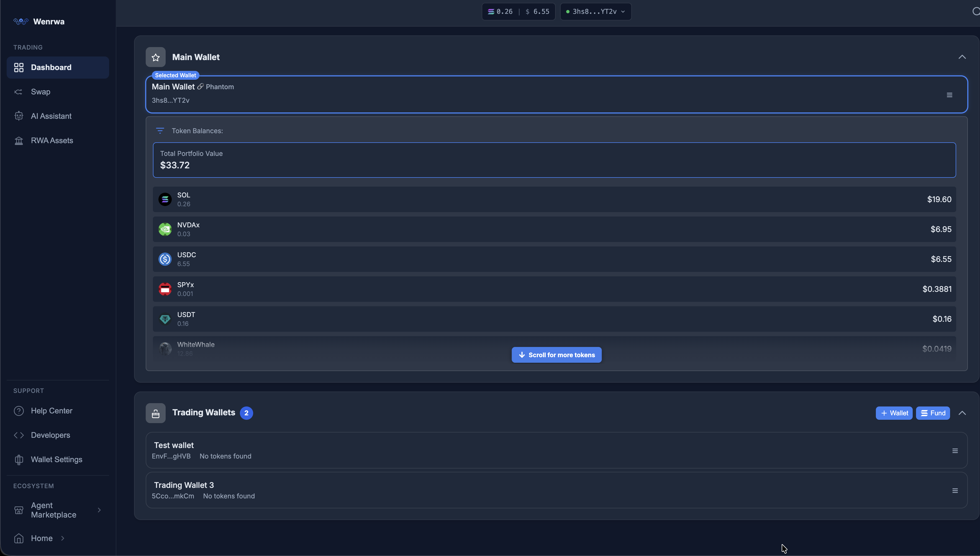
Task: Click the Main Wallet star icon
Action: (x=155, y=57)
